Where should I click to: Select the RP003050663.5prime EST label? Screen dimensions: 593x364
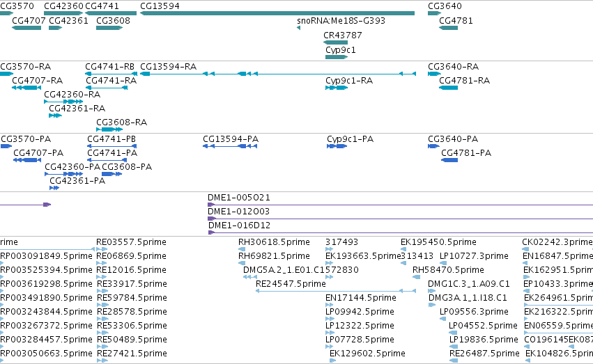tap(46, 354)
